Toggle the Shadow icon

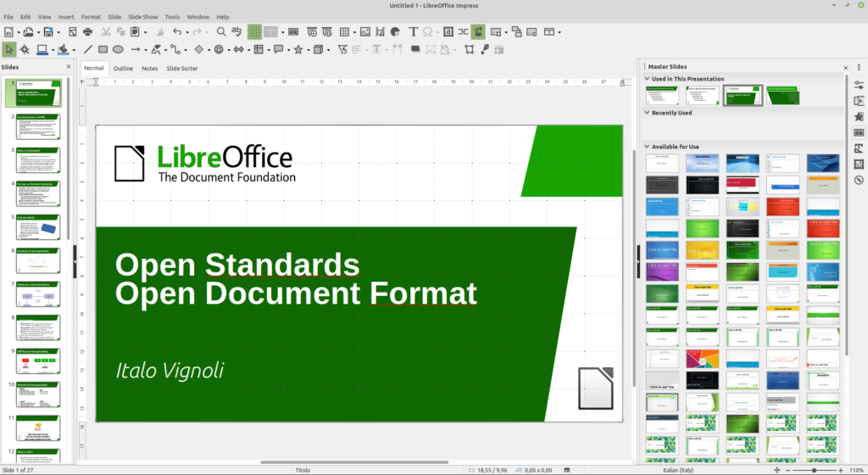pos(415,50)
